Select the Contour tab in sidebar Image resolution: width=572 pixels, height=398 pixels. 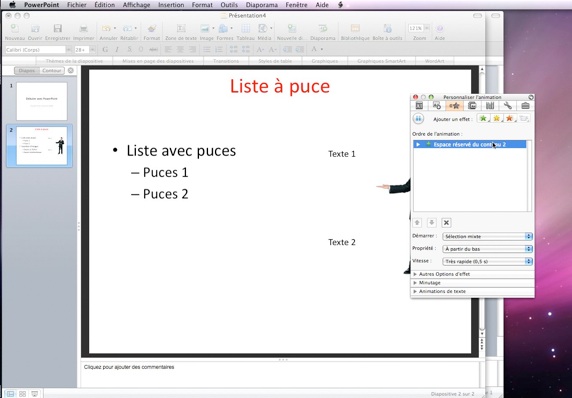(51, 70)
